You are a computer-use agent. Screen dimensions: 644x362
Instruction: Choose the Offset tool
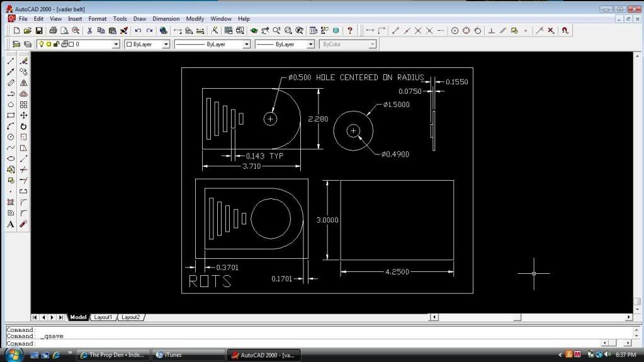(24, 94)
